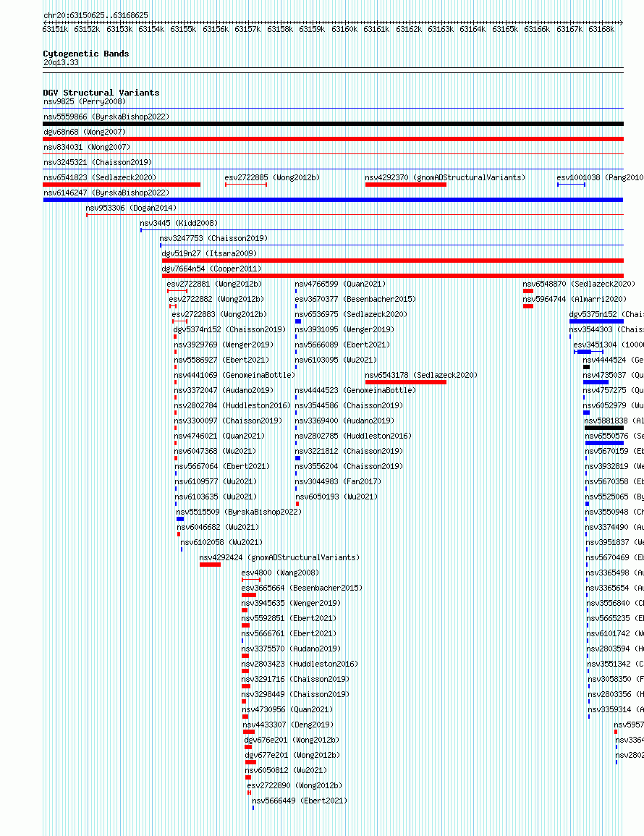644x836 pixels.
Task: Open nsv5586927 (Ebert2021) variant
Action: [221, 360]
